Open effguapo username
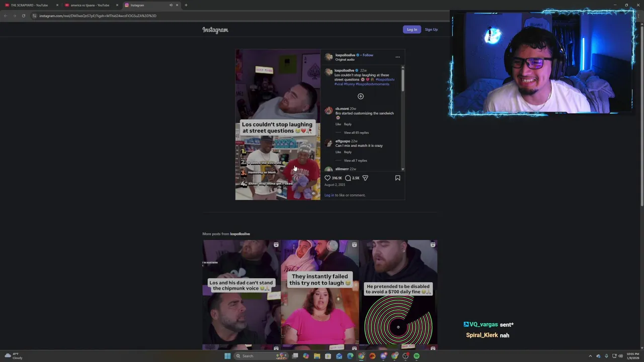 (x=343, y=141)
